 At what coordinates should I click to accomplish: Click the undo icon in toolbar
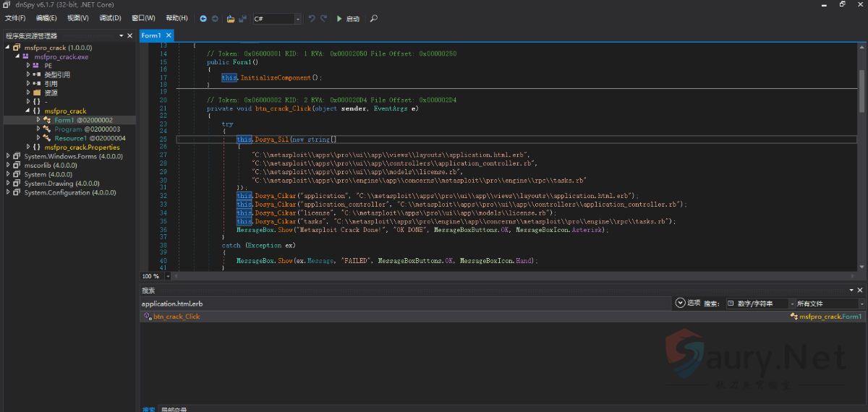tap(312, 19)
